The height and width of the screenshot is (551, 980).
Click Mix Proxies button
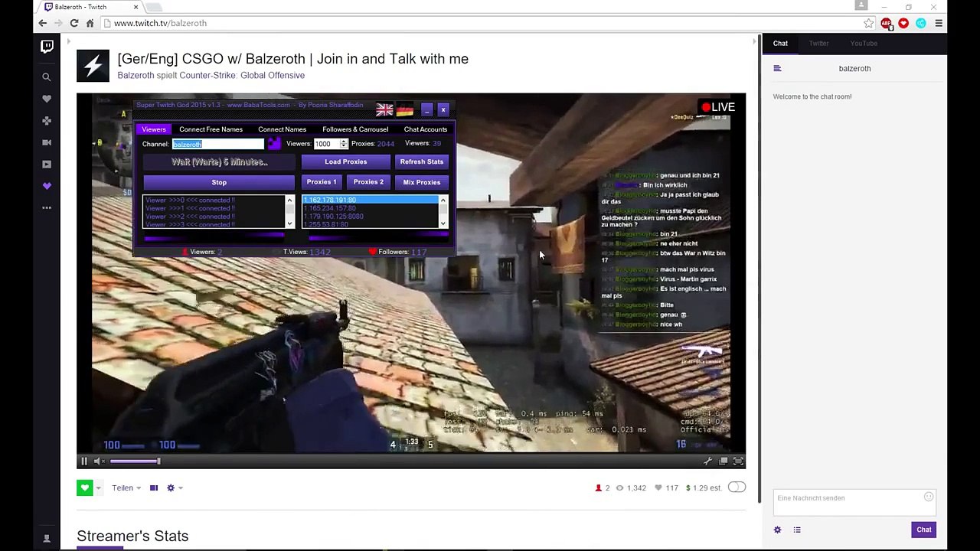421,182
